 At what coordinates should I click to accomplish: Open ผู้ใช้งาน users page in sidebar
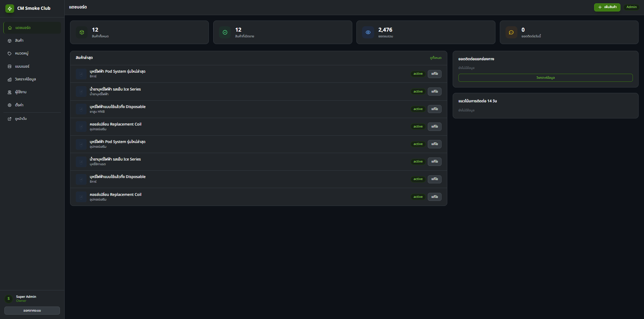pos(32,92)
